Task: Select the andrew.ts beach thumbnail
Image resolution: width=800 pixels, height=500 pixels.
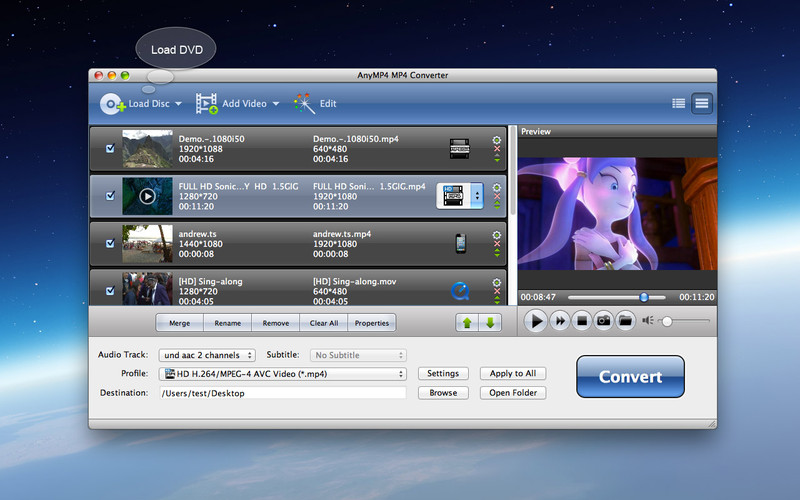Action: [x=147, y=243]
